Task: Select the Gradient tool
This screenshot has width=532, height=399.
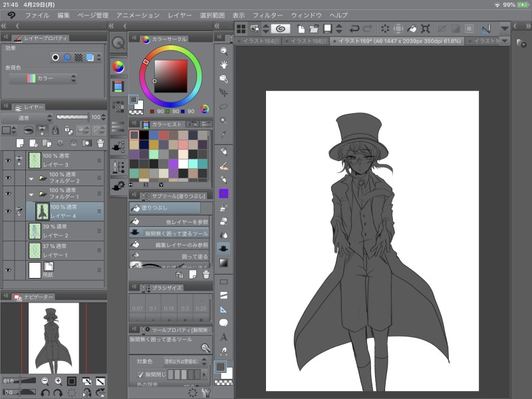Action: click(x=224, y=263)
